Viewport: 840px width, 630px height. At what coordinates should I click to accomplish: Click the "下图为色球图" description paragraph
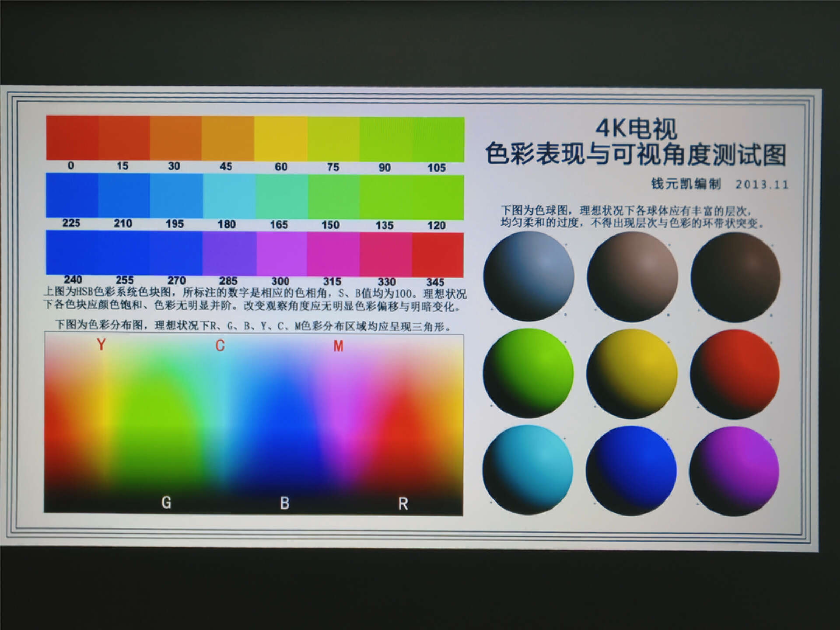[x=633, y=217]
